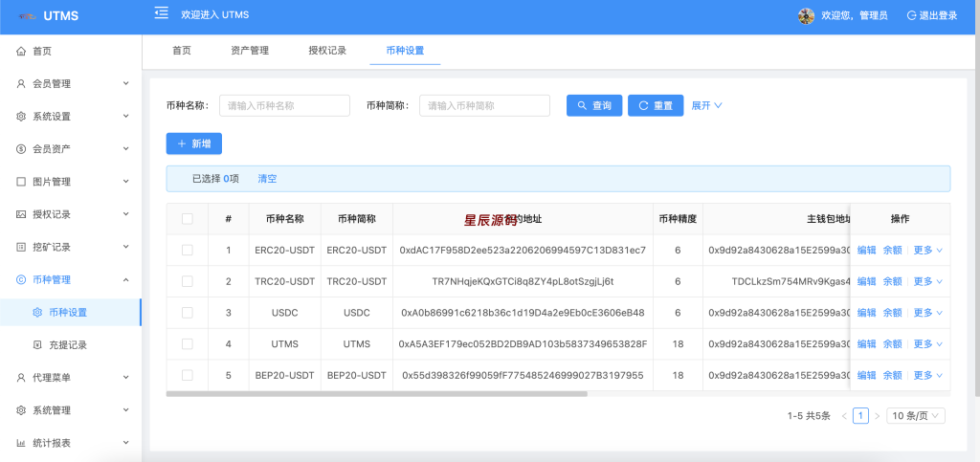Click the 查询 search button
Screen dimensions: 980x462
pos(594,105)
